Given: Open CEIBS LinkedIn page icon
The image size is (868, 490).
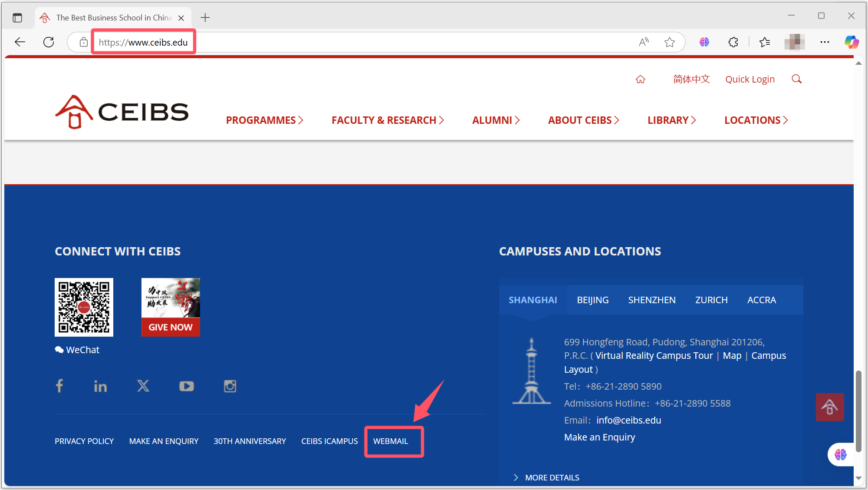Looking at the screenshot, I should click(x=100, y=386).
